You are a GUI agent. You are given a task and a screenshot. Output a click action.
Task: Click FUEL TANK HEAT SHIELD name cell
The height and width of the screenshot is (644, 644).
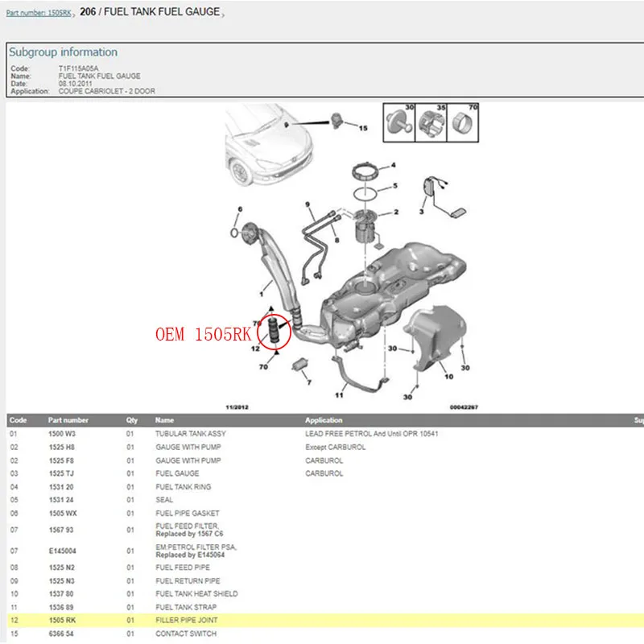click(x=196, y=594)
